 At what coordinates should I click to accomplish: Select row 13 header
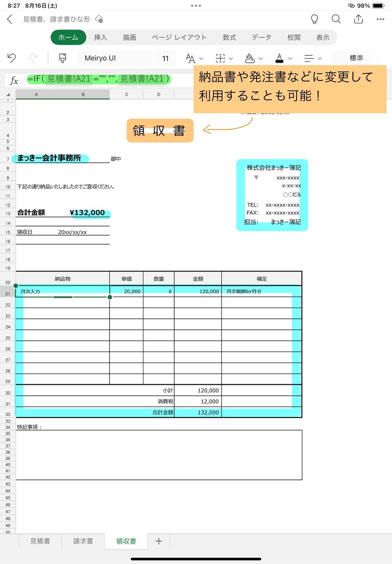[x=8, y=213]
